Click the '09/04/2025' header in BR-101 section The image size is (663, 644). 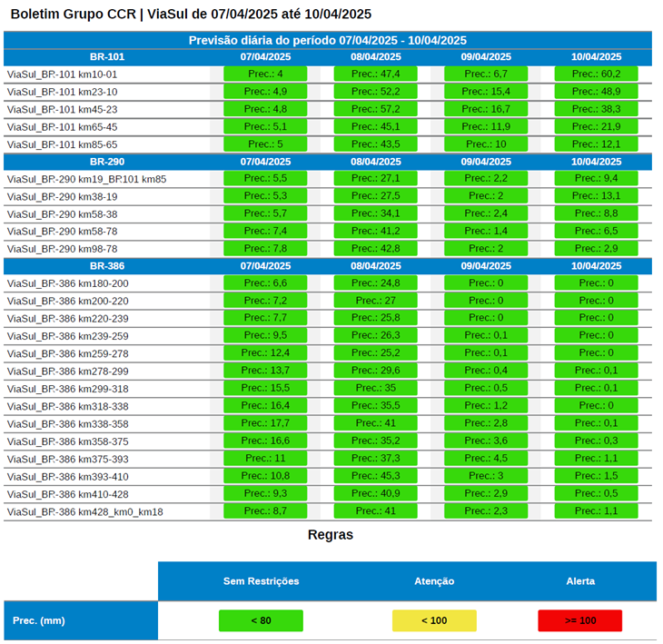coord(486,56)
